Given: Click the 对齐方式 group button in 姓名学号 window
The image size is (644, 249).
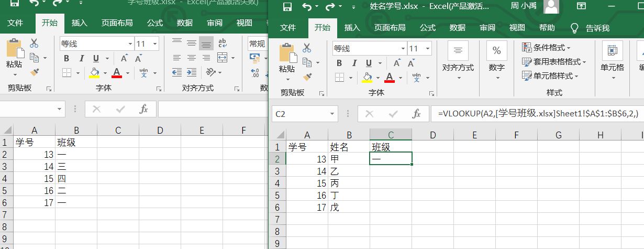Looking at the screenshot, I should click(458, 61).
